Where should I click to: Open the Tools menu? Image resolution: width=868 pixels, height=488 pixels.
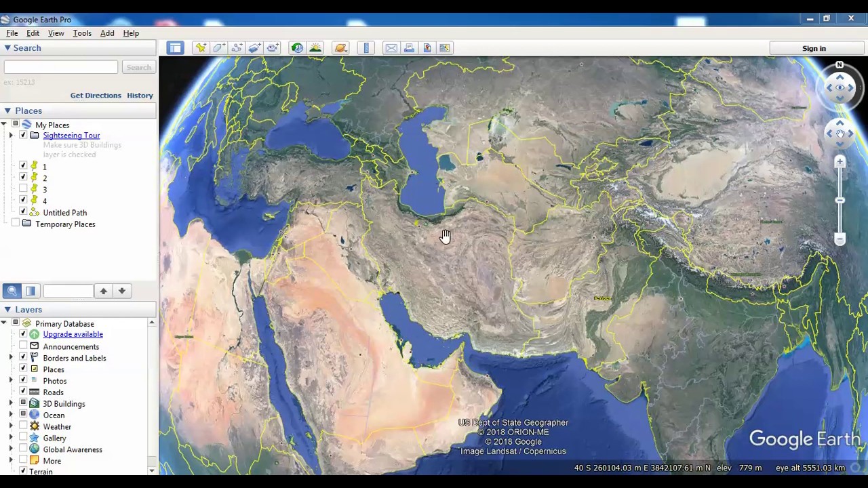click(82, 33)
